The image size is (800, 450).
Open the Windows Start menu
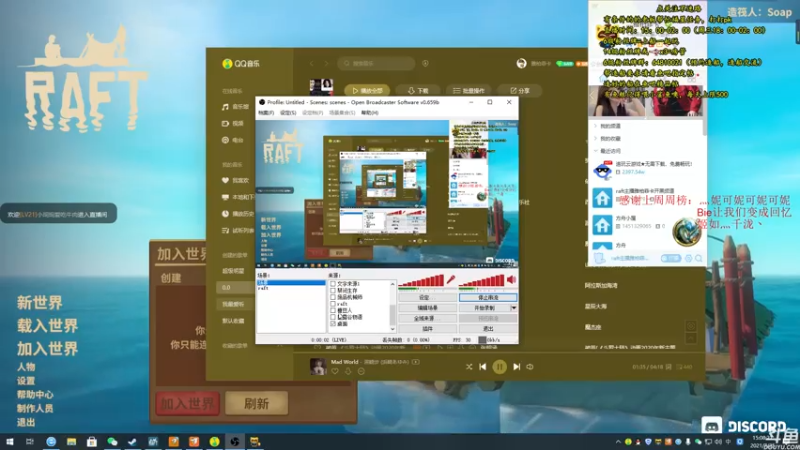click(10, 441)
